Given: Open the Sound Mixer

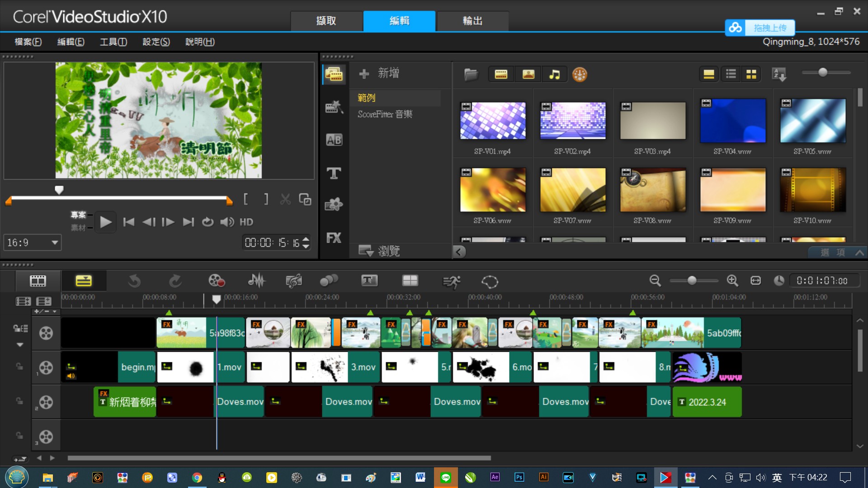Looking at the screenshot, I should click(x=256, y=281).
